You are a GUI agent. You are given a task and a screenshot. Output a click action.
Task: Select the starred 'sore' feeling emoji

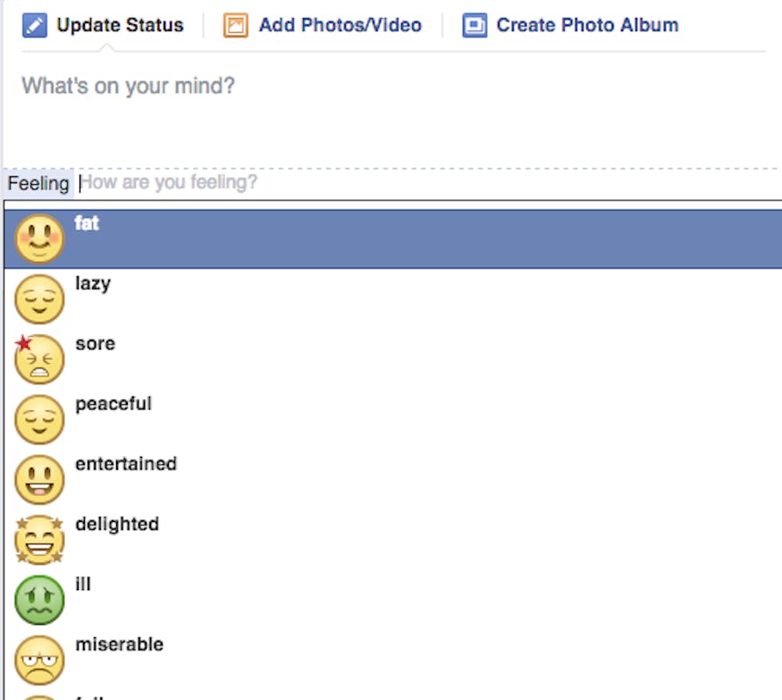(39, 358)
